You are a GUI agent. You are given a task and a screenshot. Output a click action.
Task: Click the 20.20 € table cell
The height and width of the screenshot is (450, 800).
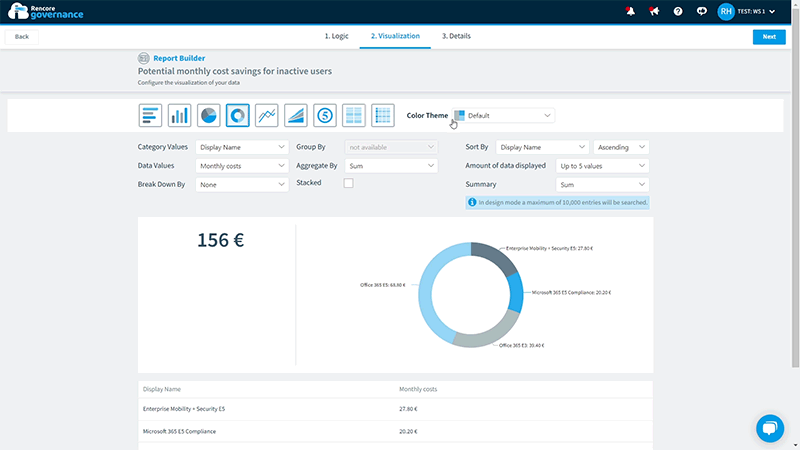click(408, 432)
